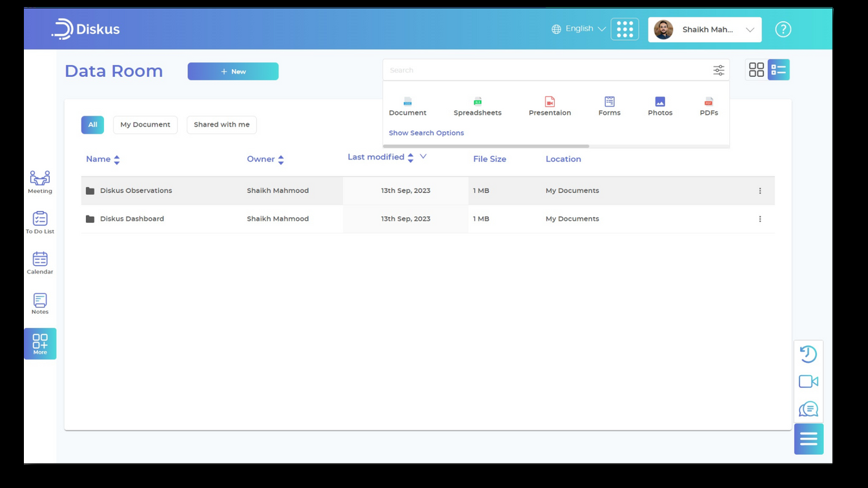Click the Search input field

pyautogui.click(x=548, y=70)
